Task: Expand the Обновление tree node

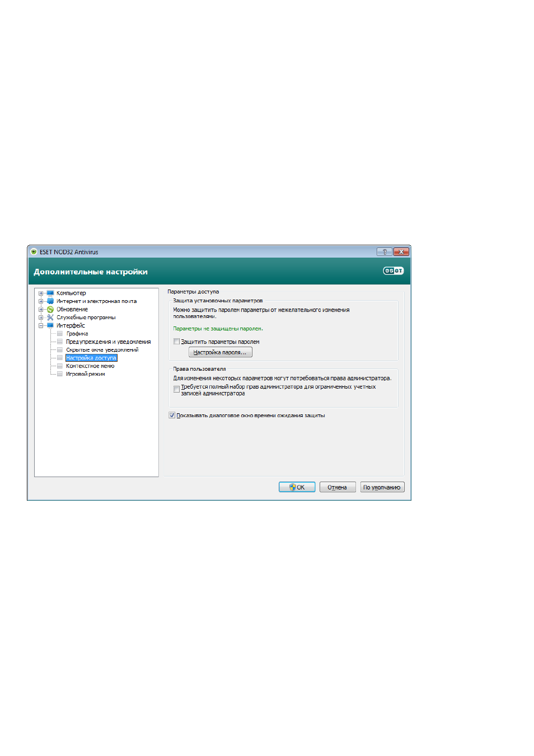Action: coord(41,310)
